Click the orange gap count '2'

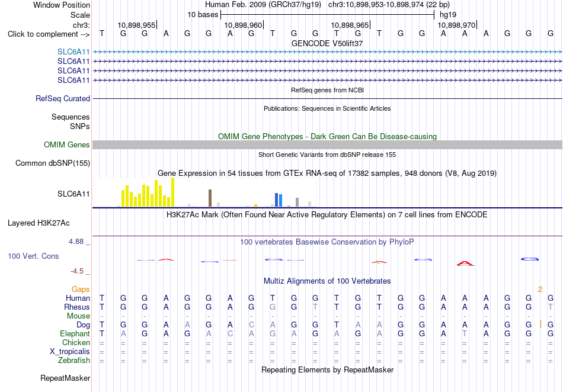[540, 290]
